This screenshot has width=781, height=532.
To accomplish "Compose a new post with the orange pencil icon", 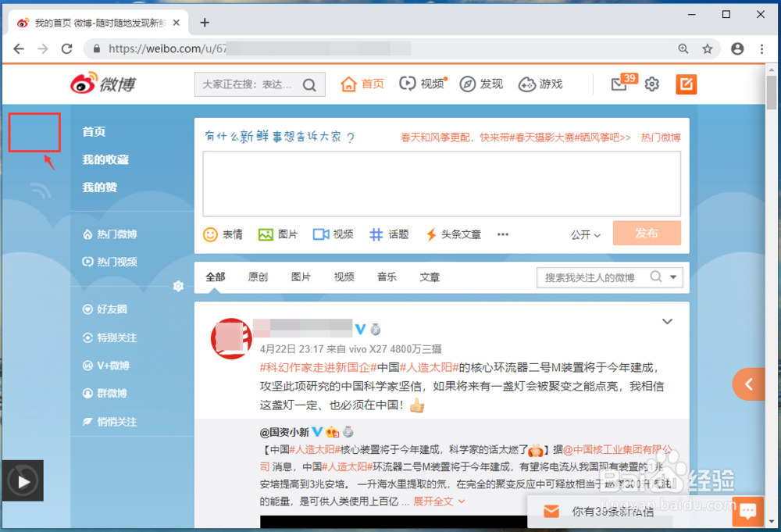I will 686,84.
